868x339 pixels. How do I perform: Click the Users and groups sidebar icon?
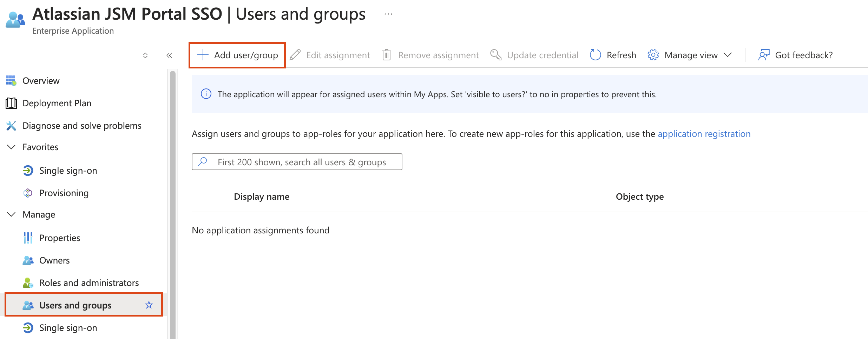coord(28,305)
